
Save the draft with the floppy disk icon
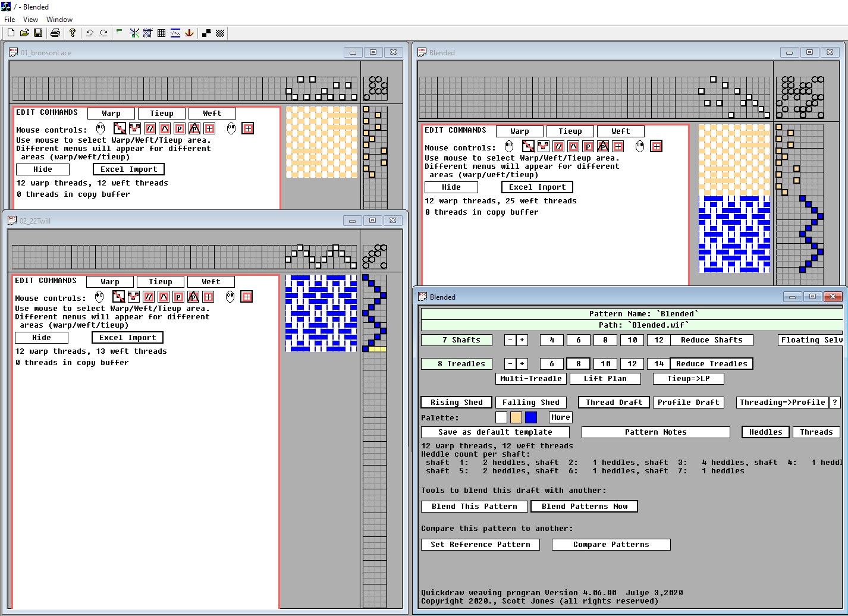point(37,33)
